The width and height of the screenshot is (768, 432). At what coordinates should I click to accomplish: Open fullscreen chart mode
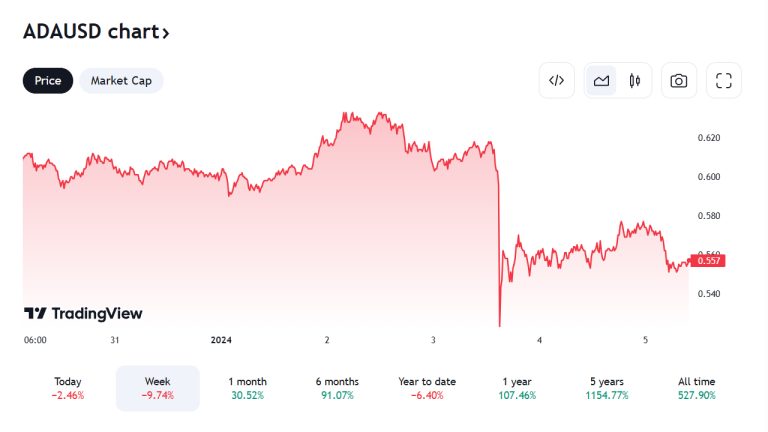pyautogui.click(x=724, y=81)
